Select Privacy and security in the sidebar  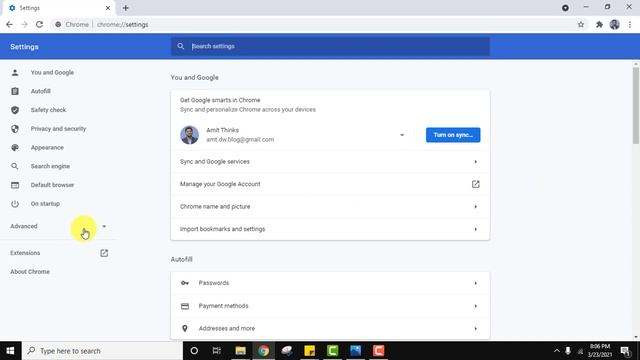(58, 129)
